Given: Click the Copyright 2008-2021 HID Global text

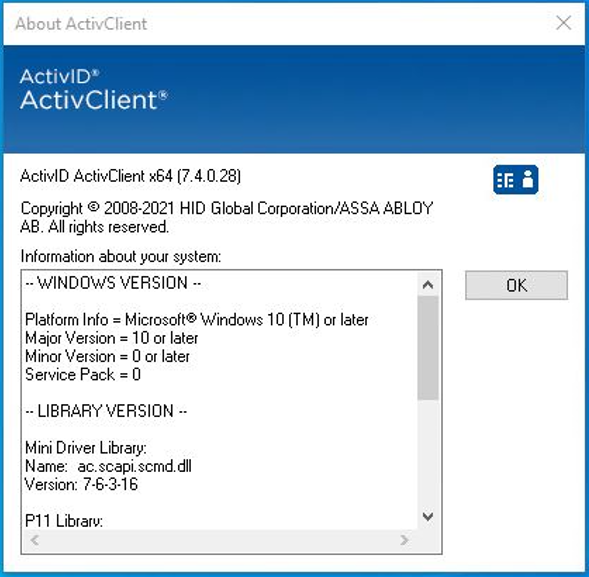Looking at the screenshot, I should click(x=227, y=218).
